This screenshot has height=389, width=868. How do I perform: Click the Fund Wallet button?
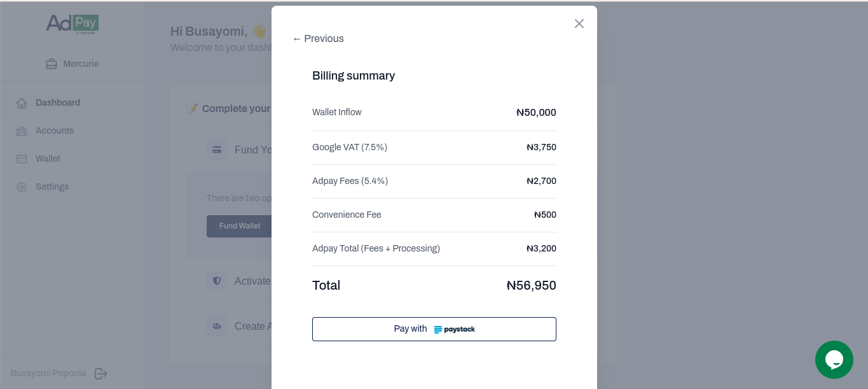pyautogui.click(x=239, y=226)
